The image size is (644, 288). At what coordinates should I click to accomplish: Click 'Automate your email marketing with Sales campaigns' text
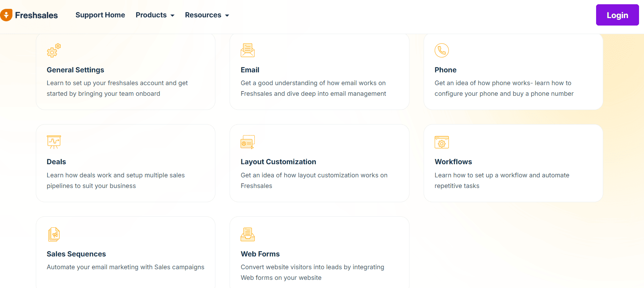point(125,267)
